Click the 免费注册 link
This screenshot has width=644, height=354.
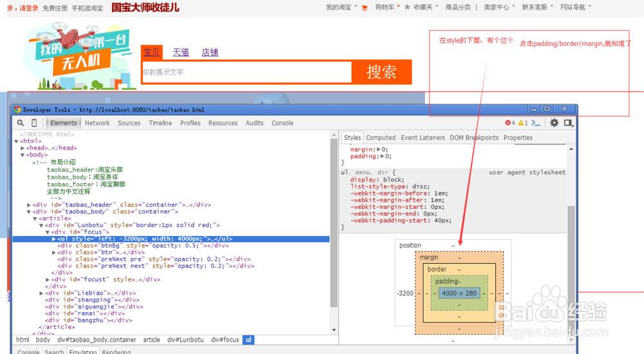point(55,8)
